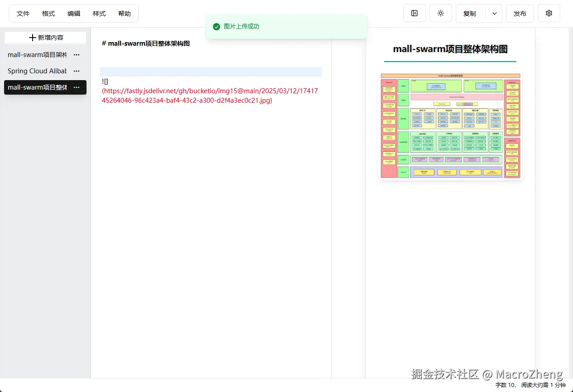This screenshot has height=392, width=573.
Task: Open the 帮助 menu
Action: coord(125,14)
